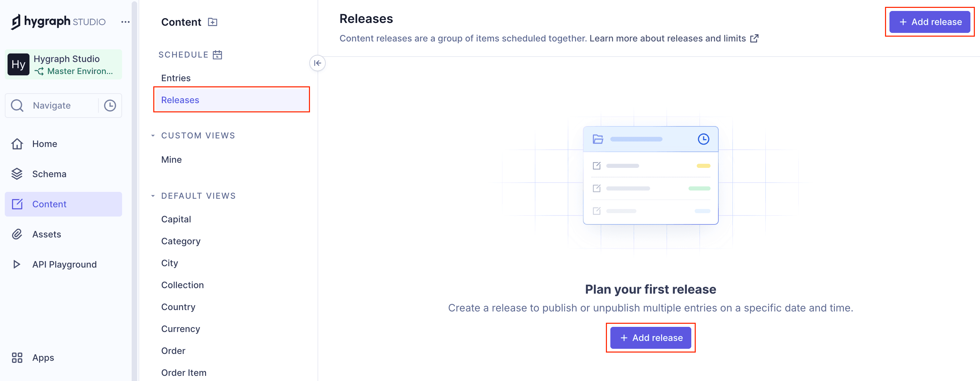Open the Home section
The height and width of the screenshot is (381, 980).
click(x=45, y=144)
